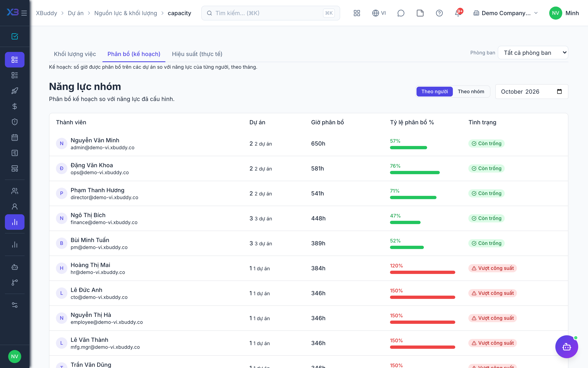Open the robot bot icon in sidebar
Viewport: 588px width, 368px height.
(14, 267)
